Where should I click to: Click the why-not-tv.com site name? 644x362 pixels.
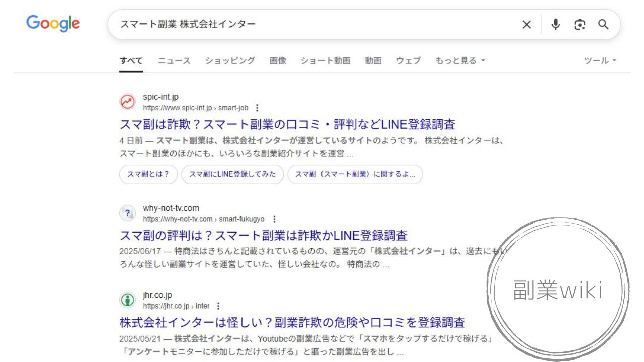click(171, 208)
